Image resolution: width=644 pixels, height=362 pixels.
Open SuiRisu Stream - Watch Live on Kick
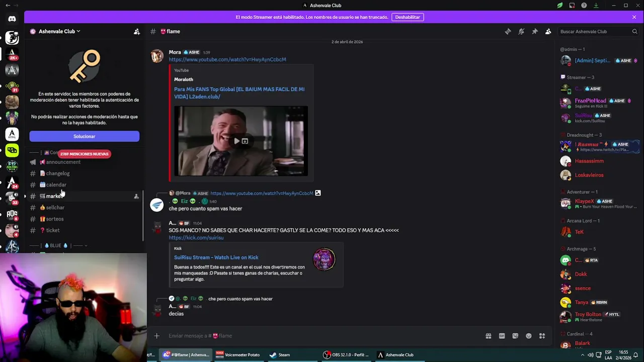click(x=216, y=257)
